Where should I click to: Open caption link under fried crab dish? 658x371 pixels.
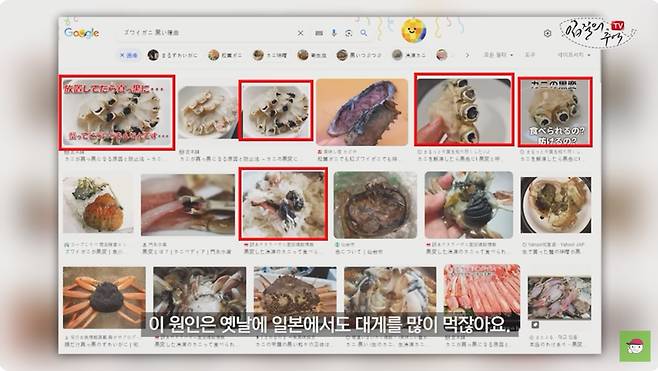click(x=94, y=251)
